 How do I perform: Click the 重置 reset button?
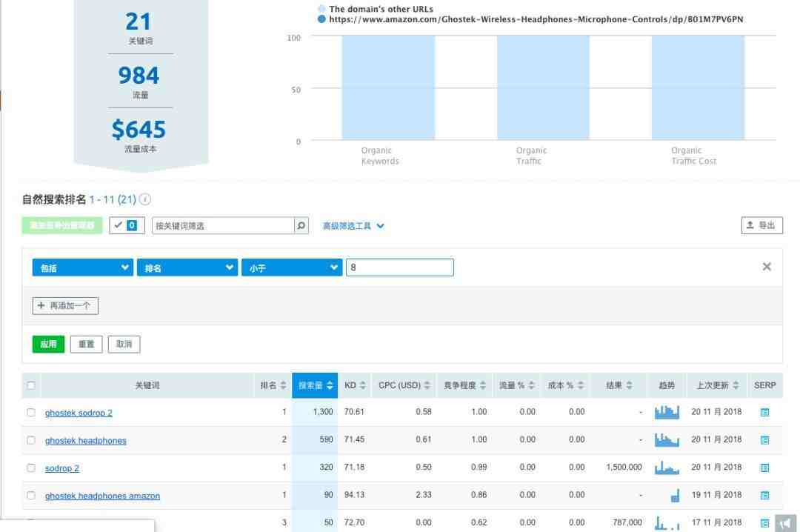(x=86, y=344)
